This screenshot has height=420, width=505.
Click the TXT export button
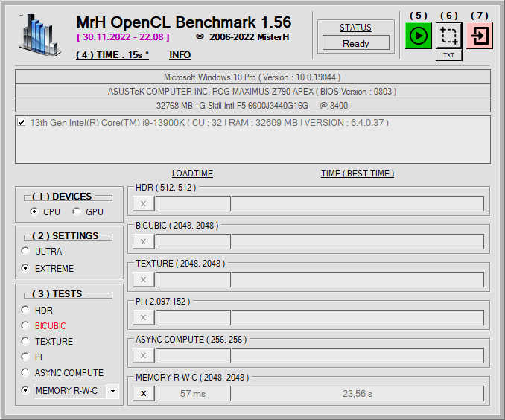coord(448,55)
